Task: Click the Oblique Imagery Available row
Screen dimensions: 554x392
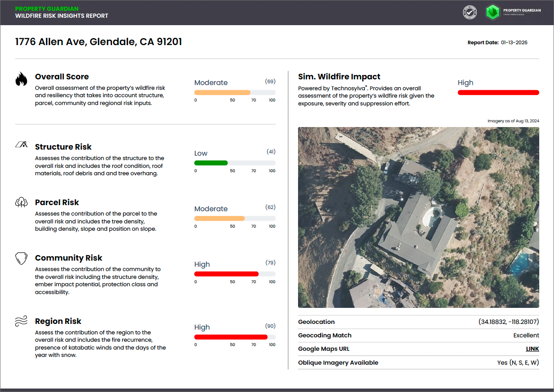Action: pyautogui.click(x=419, y=363)
